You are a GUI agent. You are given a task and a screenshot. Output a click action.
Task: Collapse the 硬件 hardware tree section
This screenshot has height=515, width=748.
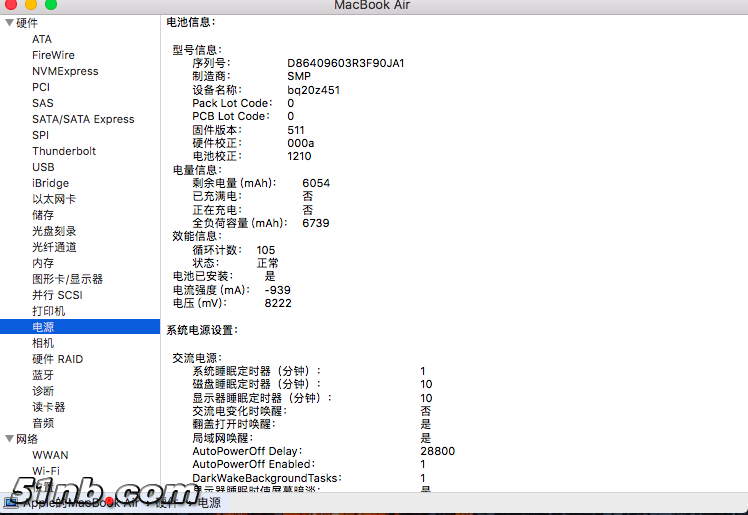(9, 23)
